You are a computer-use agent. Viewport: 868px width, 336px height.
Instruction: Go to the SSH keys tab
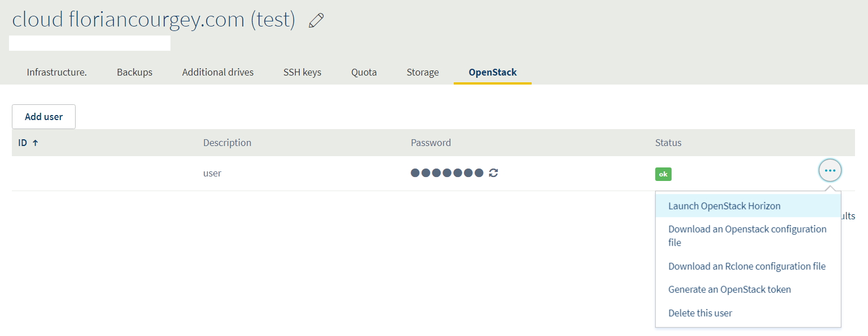click(303, 72)
